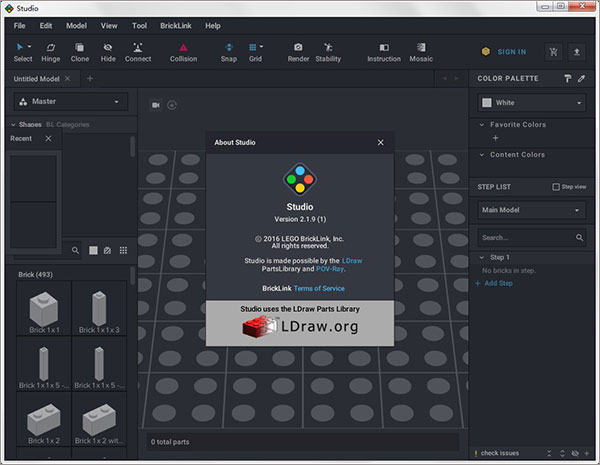Click the record target icon in viewport

[172, 105]
